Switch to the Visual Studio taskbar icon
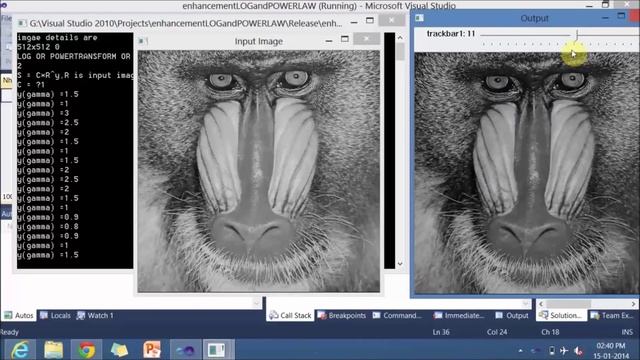Viewport: 640px width, 360px height. click(185, 350)
